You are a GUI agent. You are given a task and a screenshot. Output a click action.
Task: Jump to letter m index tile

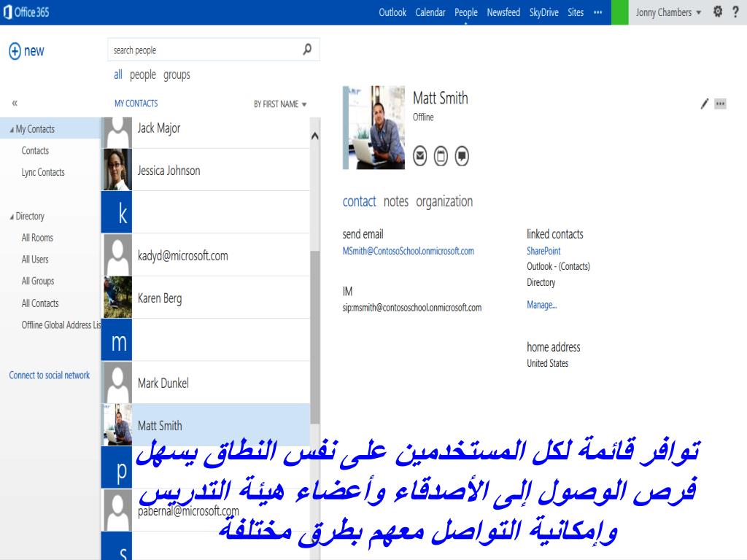pyautogui.click(x=117, y=340)
